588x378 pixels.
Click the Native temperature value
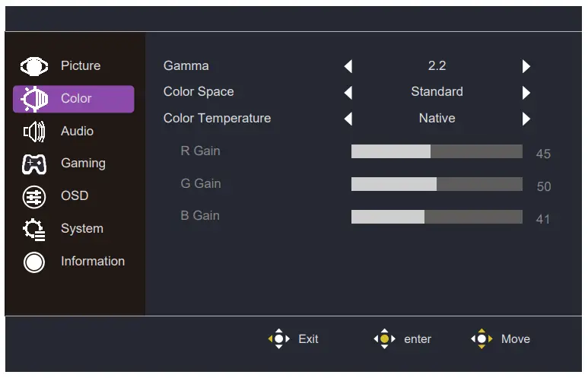click(437, 119)
